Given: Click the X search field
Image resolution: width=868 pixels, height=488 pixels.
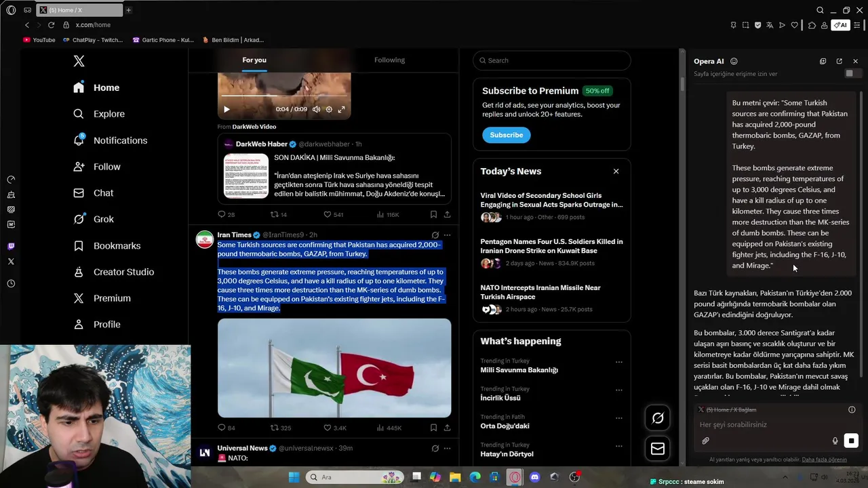Looking at the screenshot, I should coord(551,60).
